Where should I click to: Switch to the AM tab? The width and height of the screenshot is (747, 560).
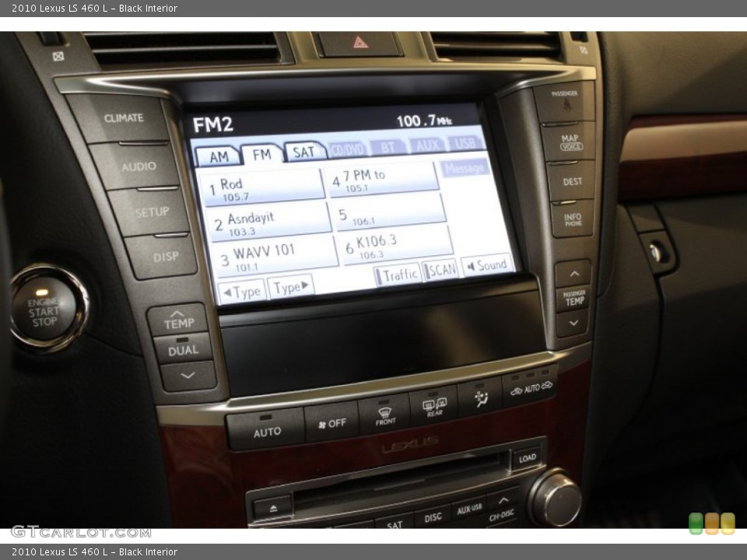click(218, 156)
